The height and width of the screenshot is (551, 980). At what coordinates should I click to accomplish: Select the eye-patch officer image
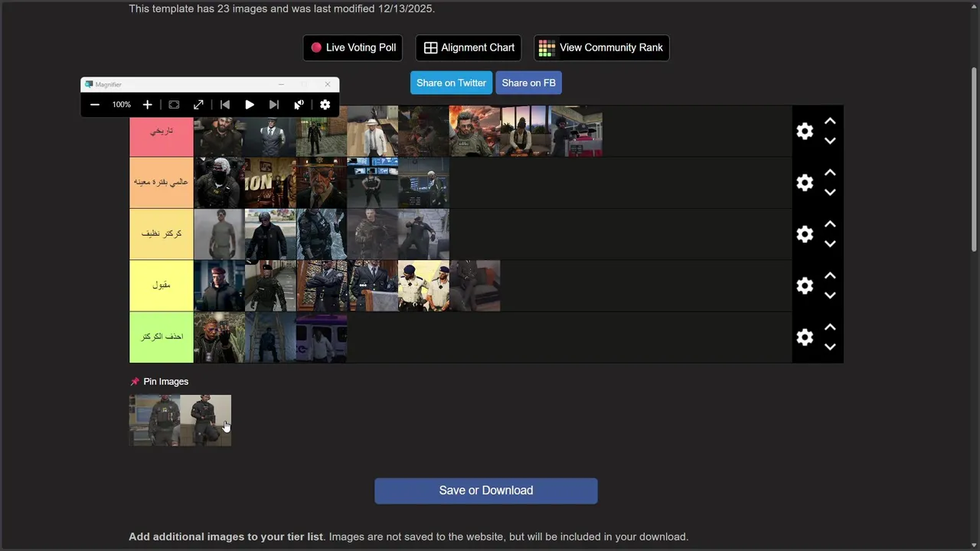322,182
